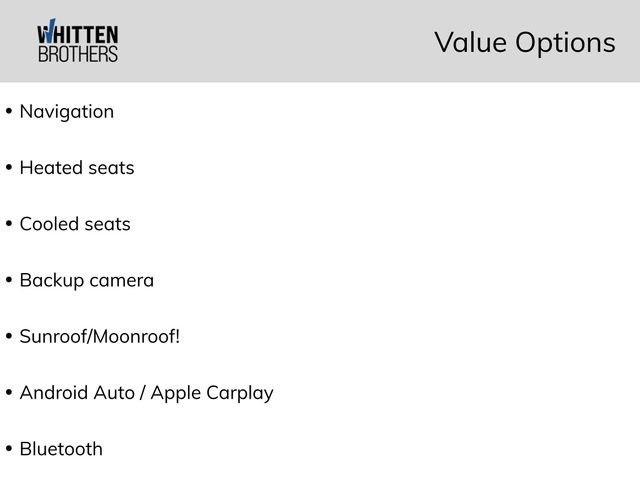Viewport: 640px width, 480px height.
Task: Select the "Backup camera" list item text
Action: [x=86, y=280]
